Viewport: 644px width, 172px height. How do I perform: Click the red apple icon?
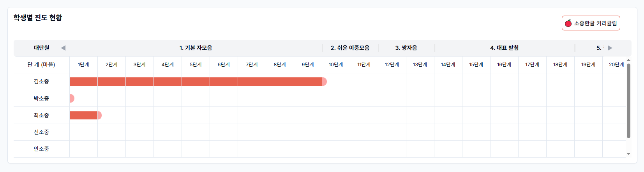click(568, 23)
